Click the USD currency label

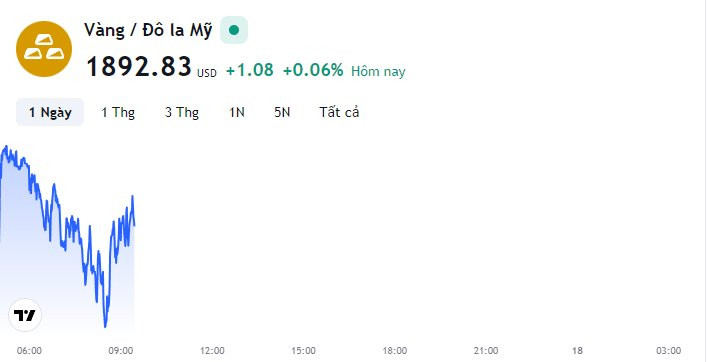(207, 73)
